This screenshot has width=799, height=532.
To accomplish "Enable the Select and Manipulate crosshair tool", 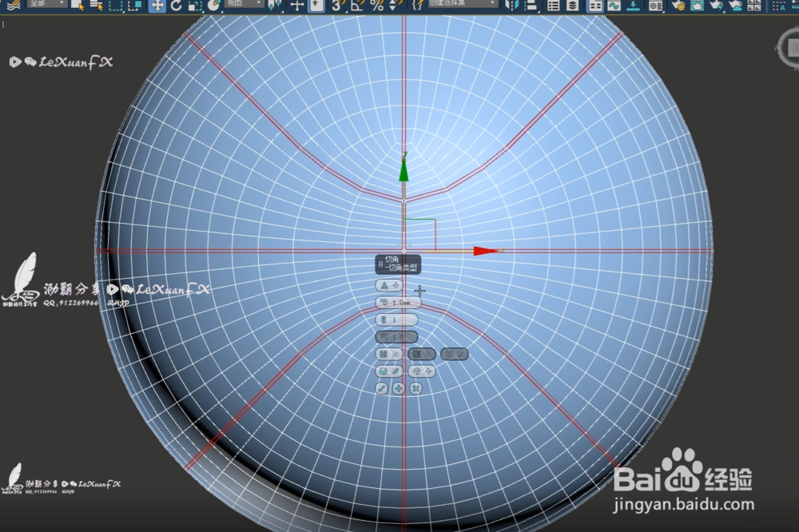I will pos(297,6).
